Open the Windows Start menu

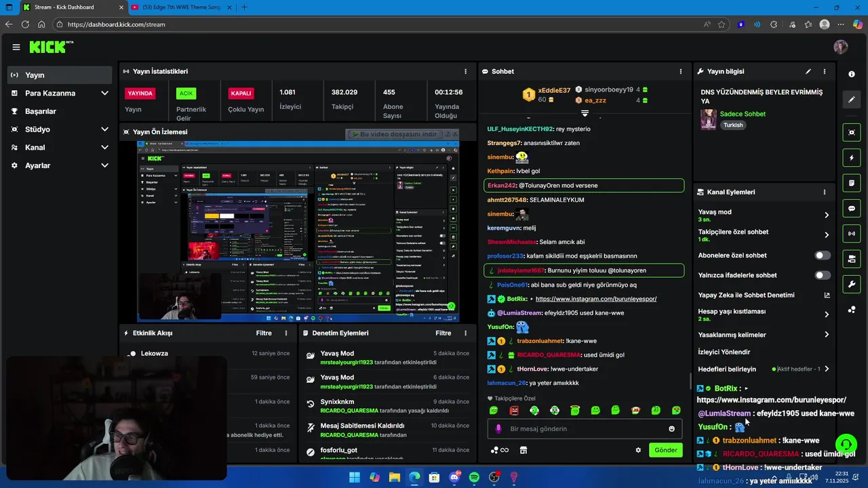point(355,477)
